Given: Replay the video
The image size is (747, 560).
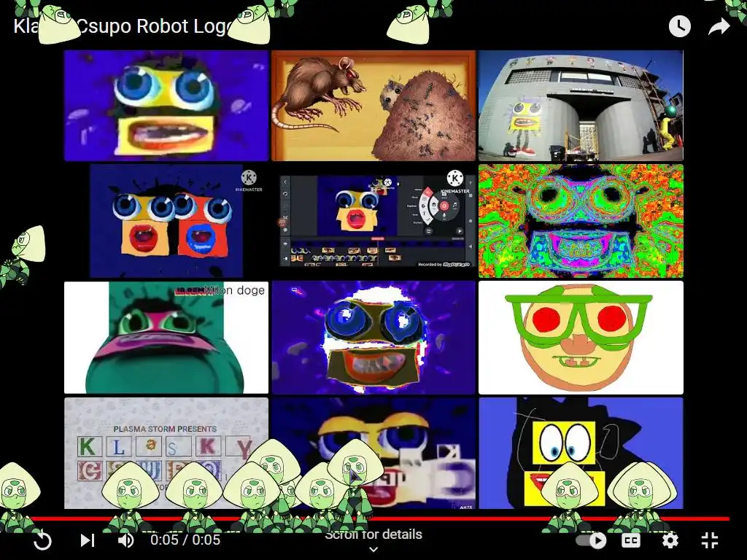Looking at the screenshot, I should (x=42, y=540).
